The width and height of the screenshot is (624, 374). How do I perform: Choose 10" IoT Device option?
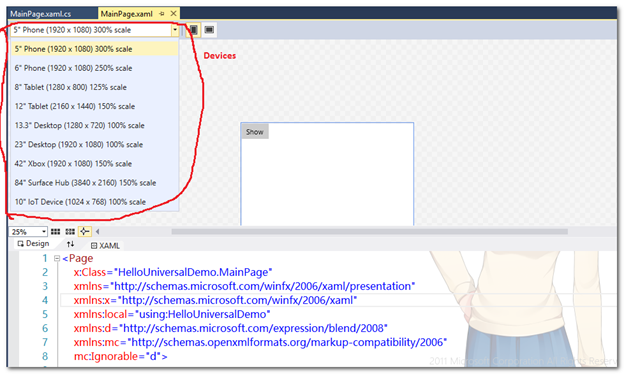pyautogui.click(x=94, y=202)
